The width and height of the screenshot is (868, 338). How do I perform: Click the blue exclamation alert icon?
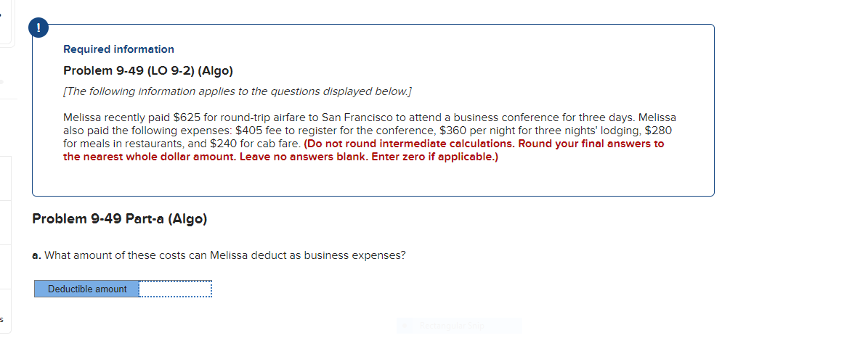point(38,29)
